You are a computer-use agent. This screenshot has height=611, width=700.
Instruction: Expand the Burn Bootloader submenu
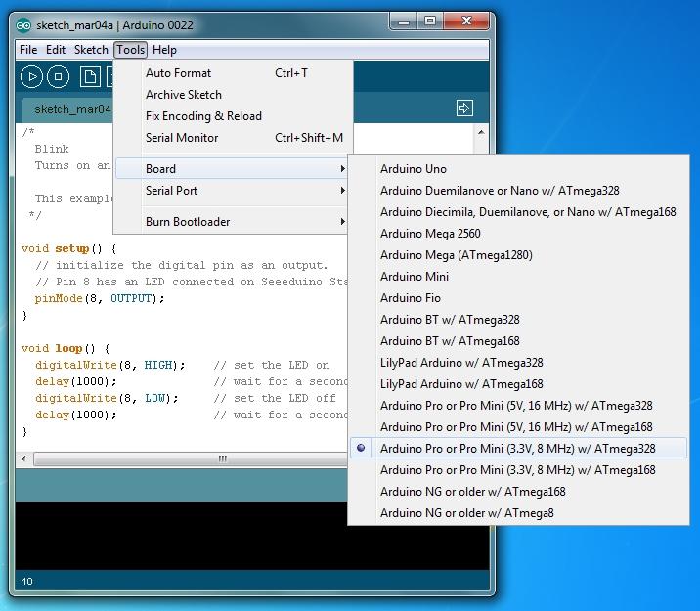tap(233, 221)
